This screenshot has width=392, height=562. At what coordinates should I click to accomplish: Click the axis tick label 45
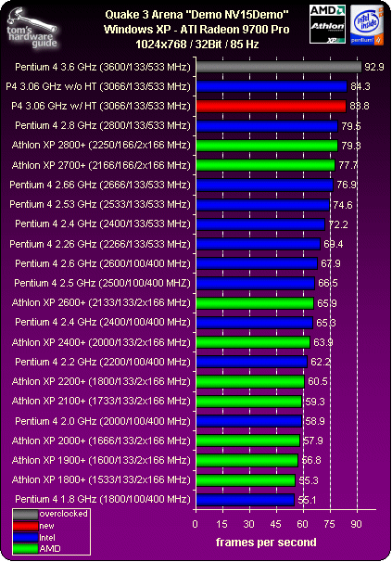point(275,524)
